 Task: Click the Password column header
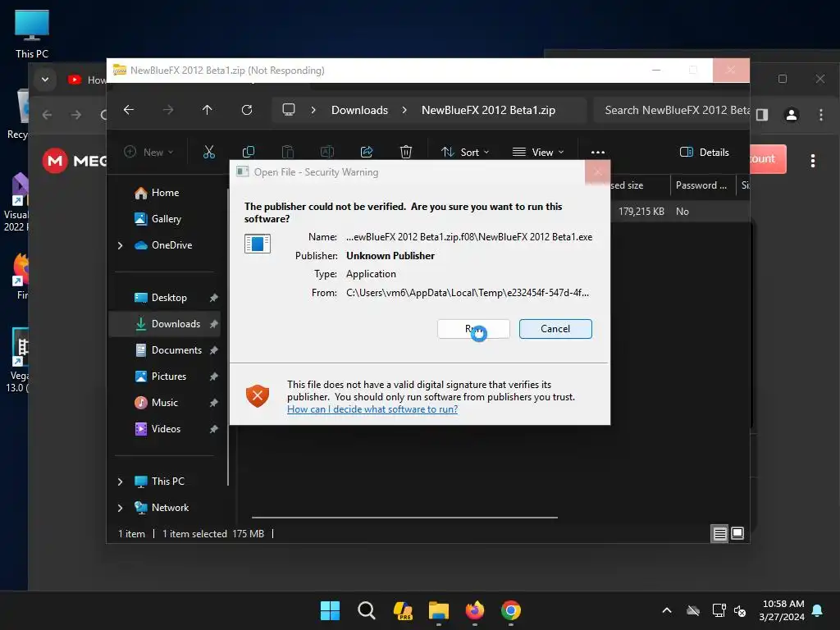(x=701, y=185)
